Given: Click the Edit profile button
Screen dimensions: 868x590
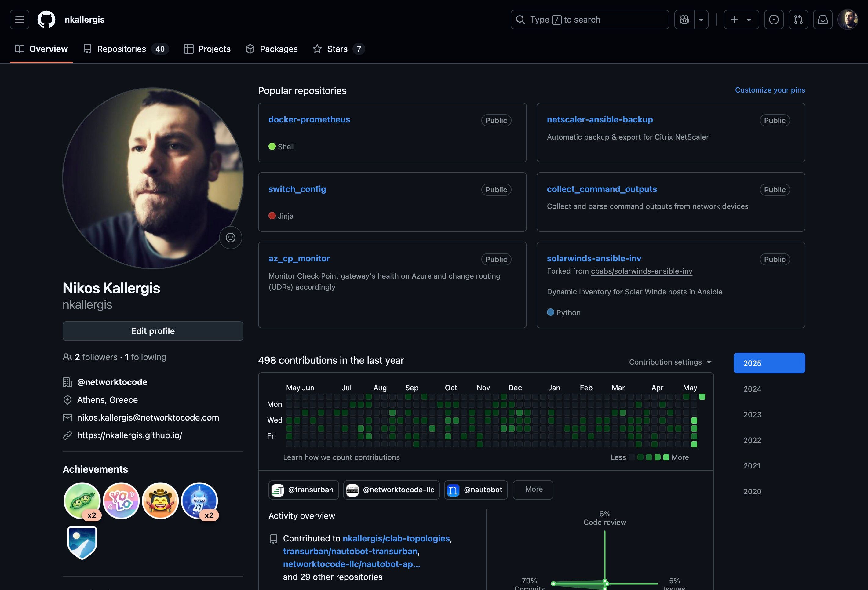Looking at the screenshot, I should 153,331.
